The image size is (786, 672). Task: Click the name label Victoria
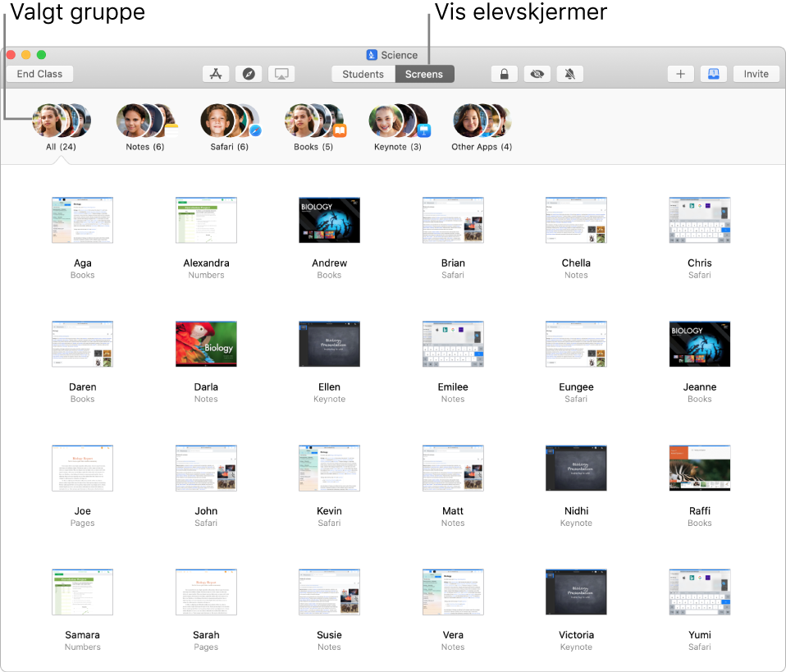(576, 635)
